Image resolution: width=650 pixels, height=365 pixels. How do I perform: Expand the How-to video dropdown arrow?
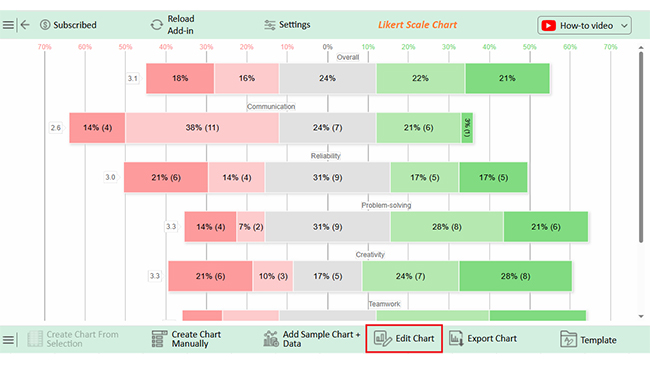[624, 26]
